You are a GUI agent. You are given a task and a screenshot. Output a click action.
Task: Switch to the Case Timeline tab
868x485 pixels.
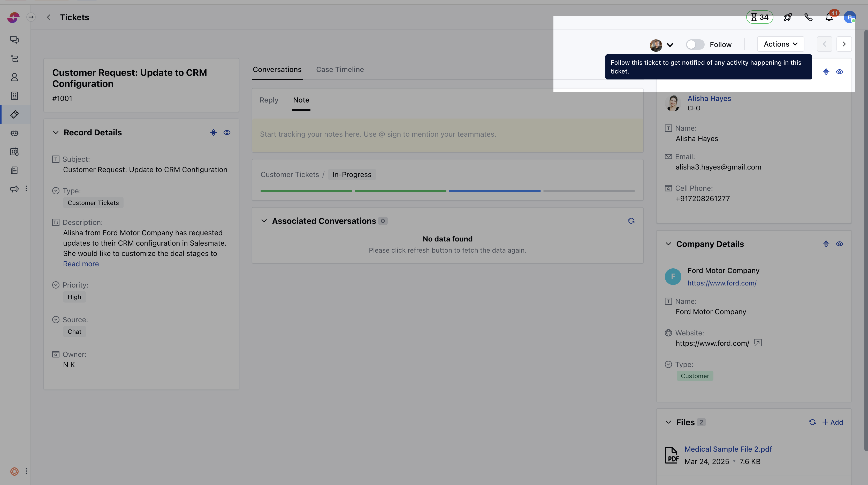coord(340,69)
